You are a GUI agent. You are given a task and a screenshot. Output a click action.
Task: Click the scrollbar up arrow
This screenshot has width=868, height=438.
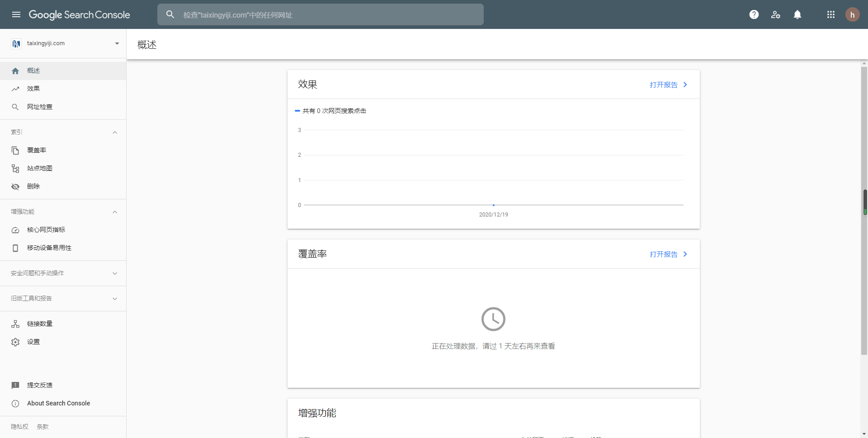(864, 63)
